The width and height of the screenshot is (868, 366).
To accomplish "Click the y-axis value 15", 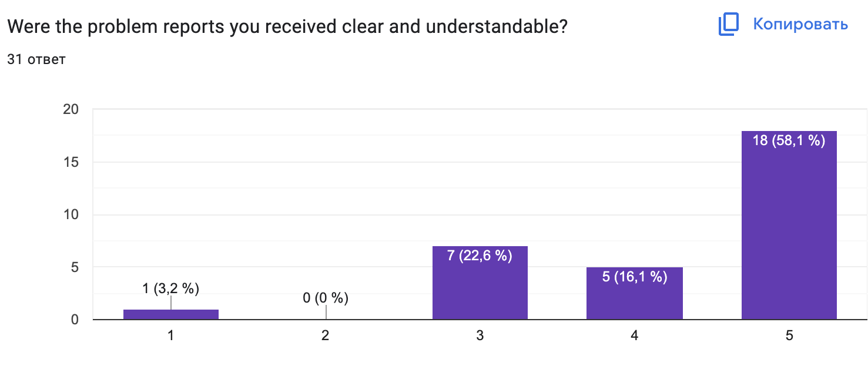I will click(71, 162).
